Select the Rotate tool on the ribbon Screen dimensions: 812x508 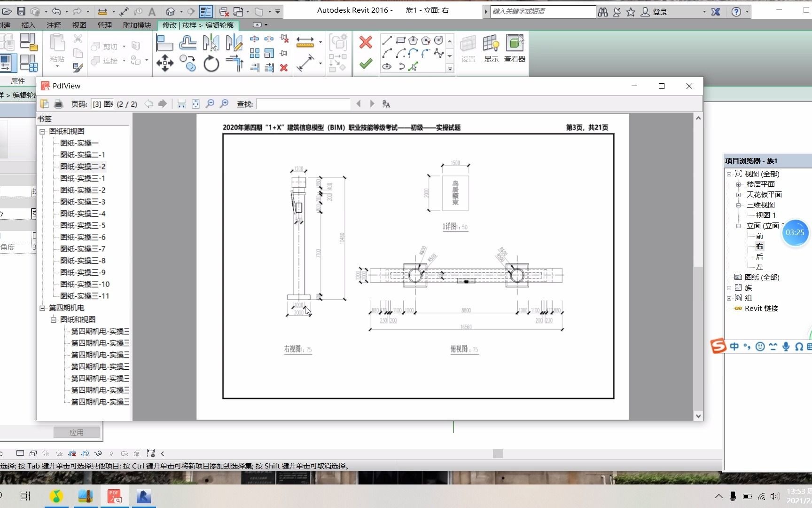pyautogui.click(x=211, y=64)
